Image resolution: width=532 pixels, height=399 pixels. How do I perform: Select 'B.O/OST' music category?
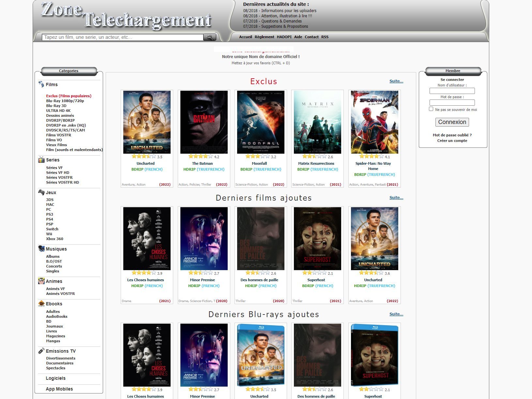click(54, 261)
